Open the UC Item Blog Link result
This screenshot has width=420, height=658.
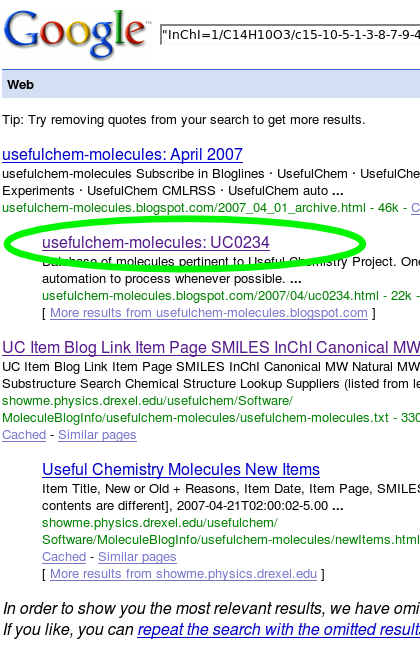(211, 347)
